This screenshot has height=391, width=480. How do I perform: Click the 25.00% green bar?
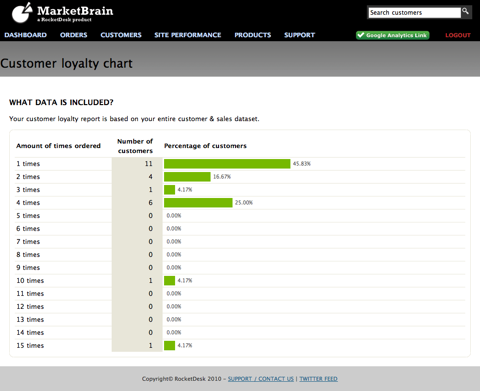tap(198, 203)
